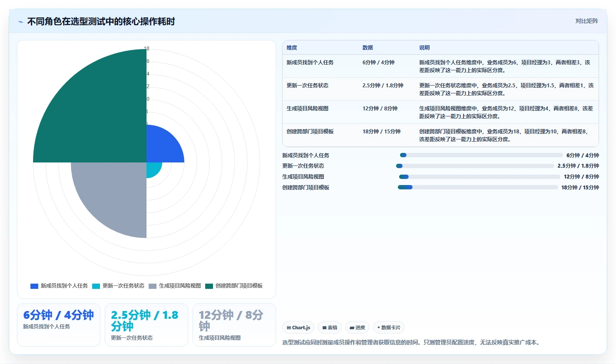Toggle the blue 新成员找到个人任务 legend swatch

point(34,286)
